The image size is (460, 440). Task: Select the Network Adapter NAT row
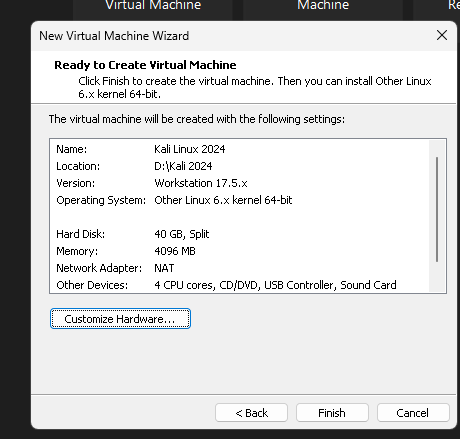coord(239,268)
